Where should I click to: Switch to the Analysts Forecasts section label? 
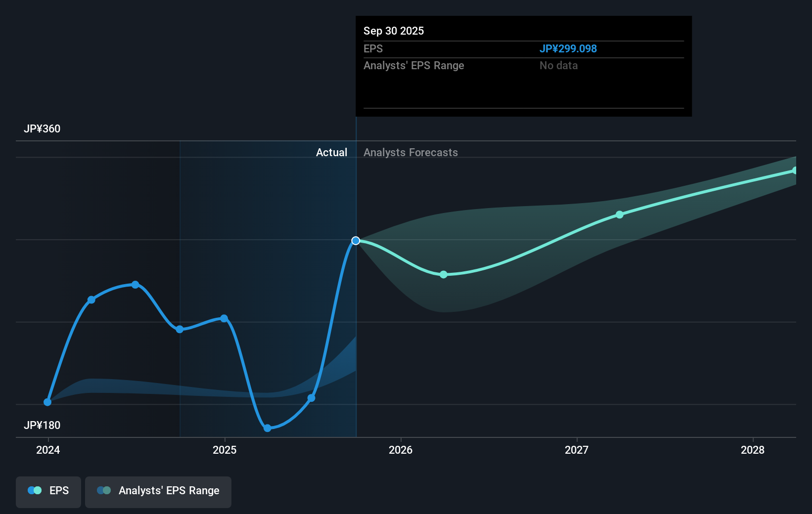tap(410, 152)
